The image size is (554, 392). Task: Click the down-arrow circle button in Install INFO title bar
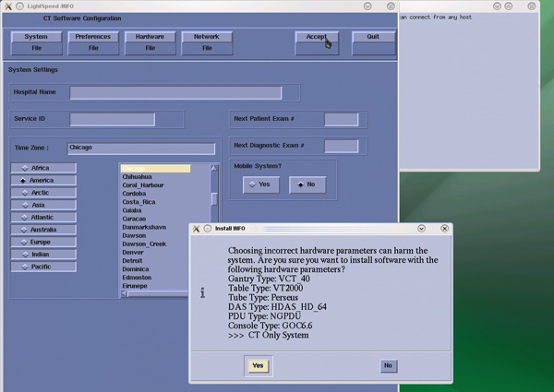pos(422,228)
